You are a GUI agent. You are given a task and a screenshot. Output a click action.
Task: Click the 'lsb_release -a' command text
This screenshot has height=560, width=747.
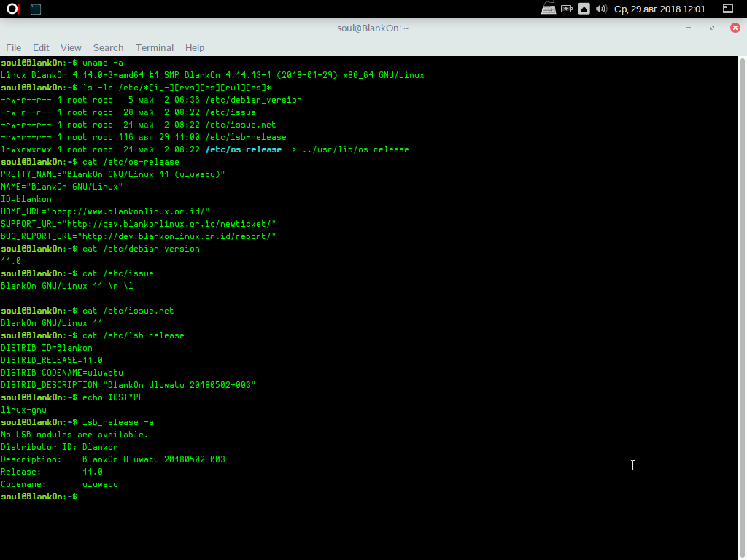tap(118, 422)
